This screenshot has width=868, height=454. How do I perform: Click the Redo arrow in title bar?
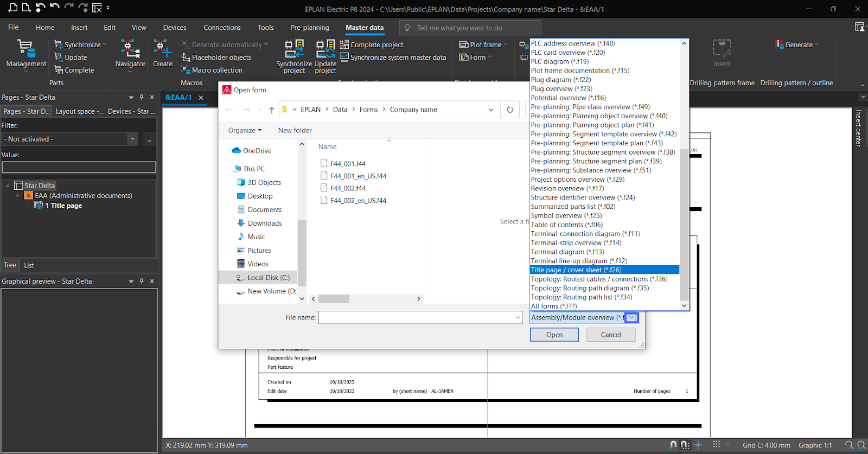click(x=69, y=7)
